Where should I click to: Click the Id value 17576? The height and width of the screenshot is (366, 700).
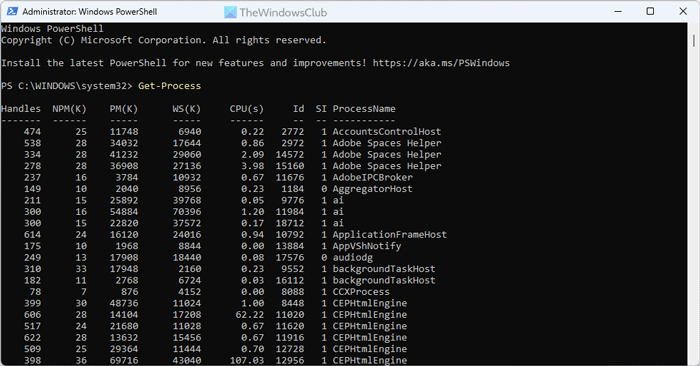pos(290,258)
